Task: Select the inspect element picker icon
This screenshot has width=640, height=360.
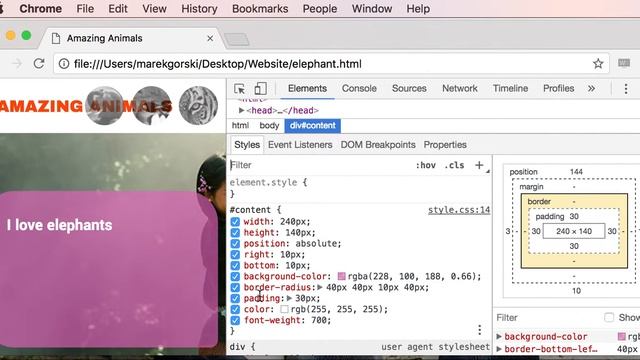Action: click(239, 89)
